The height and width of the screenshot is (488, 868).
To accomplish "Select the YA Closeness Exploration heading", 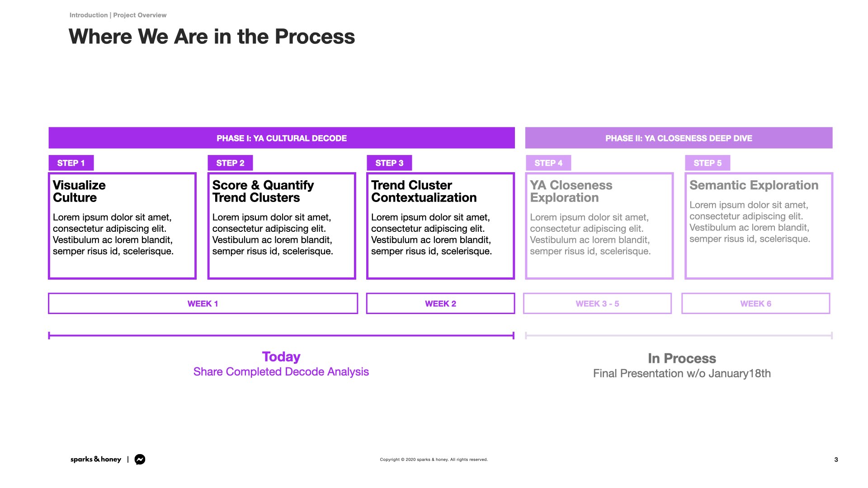I will click(x=571, y=192).
